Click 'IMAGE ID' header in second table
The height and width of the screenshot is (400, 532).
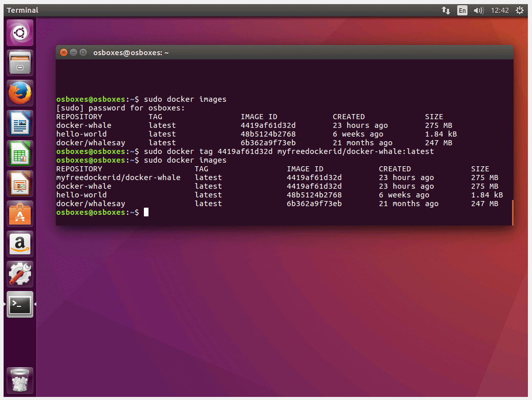[x=305, y=169]
